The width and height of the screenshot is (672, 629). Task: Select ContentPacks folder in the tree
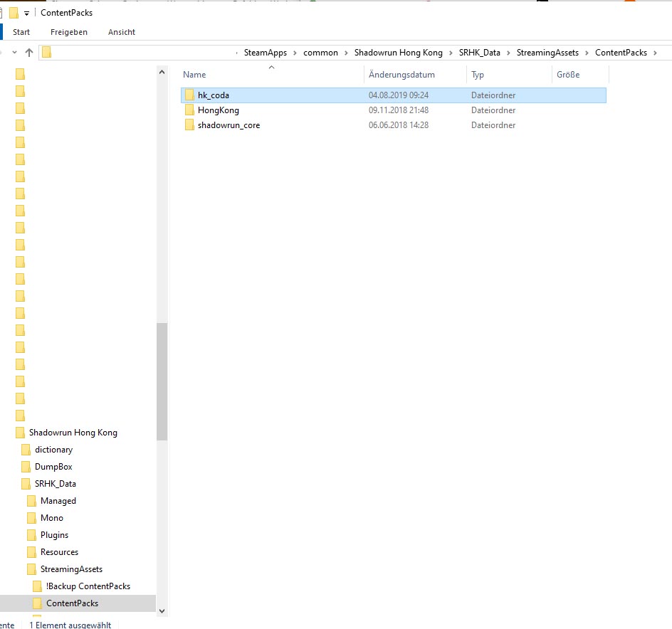73,603
